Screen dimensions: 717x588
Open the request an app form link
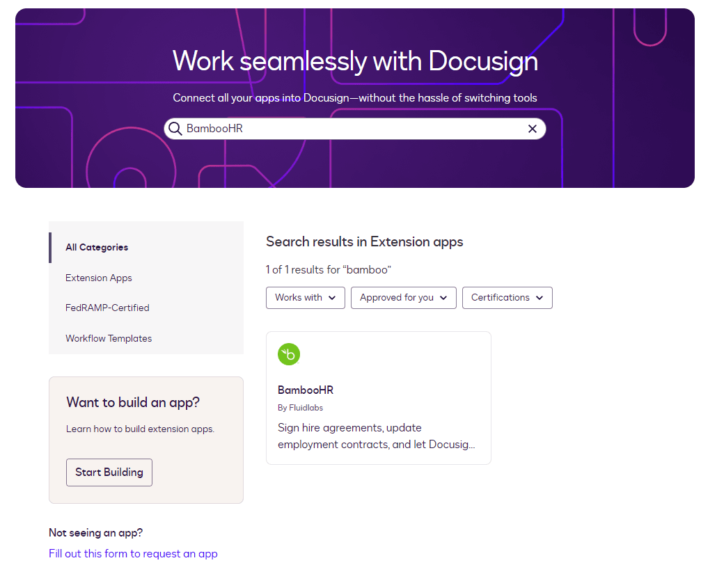tap(133, 554)
